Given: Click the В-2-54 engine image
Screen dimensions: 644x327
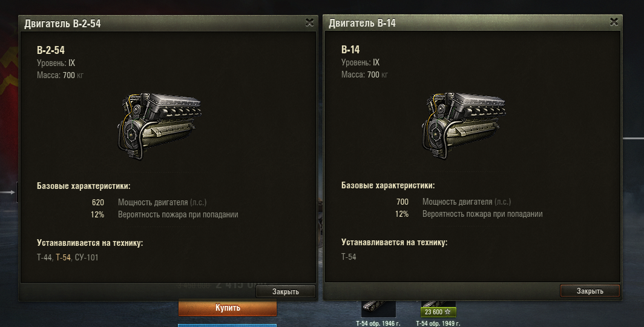Looking at the screenshot, I should click(x=159, y=126).
